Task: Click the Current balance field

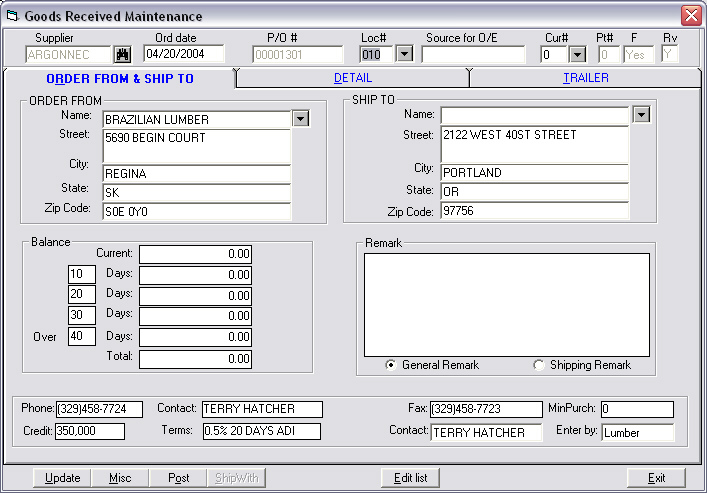Action: 195,254
